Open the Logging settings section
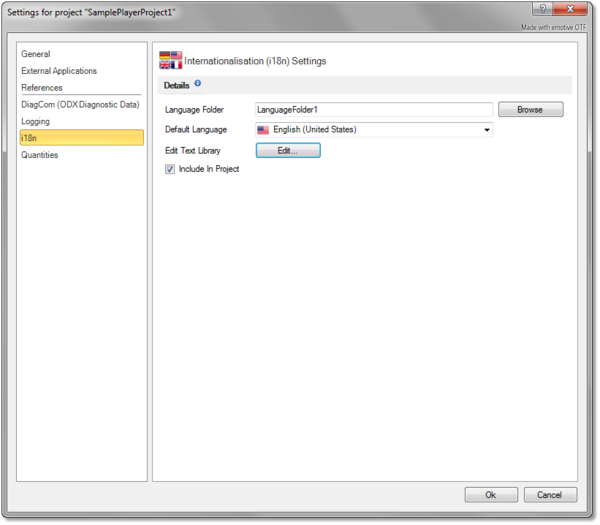The height and width of the screenshot is (525, 600). click(36, 121)
